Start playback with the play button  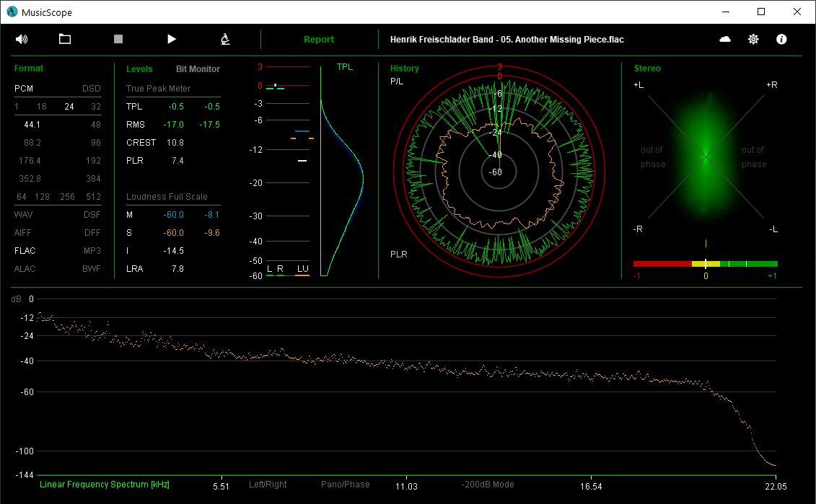coord(172,39)
